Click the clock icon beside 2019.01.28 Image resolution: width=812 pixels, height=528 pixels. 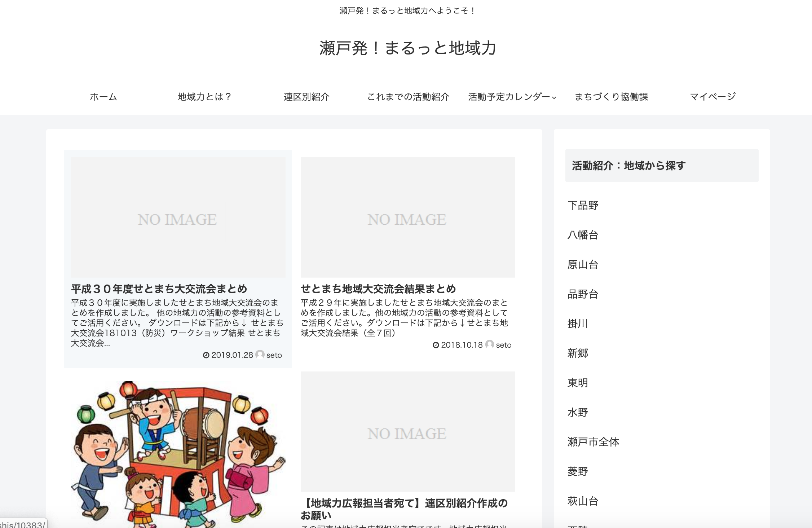(206, 355)
